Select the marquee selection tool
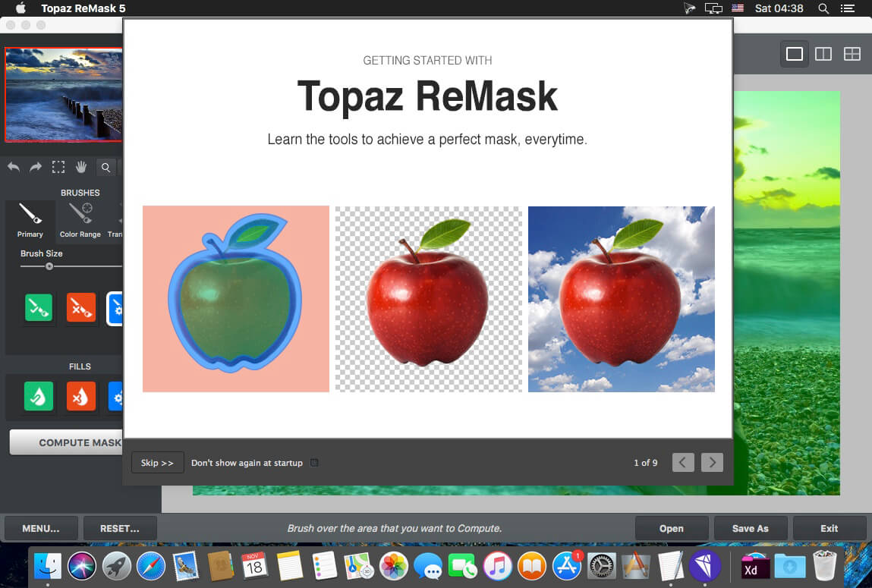Viewport: 872px width, 588px height. [58, 167]
